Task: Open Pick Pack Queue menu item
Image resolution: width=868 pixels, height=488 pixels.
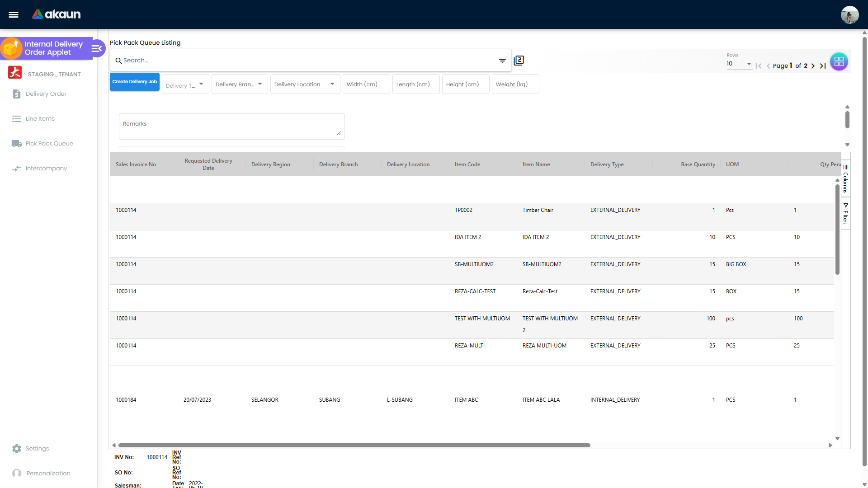Action: [x=49, y=144]
